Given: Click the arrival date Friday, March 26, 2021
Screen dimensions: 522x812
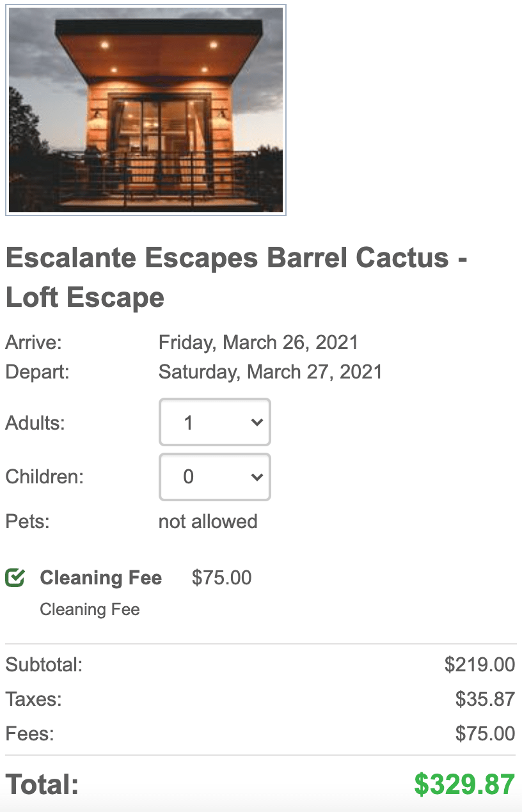Looking at the screenshot, I should (258, 342).
